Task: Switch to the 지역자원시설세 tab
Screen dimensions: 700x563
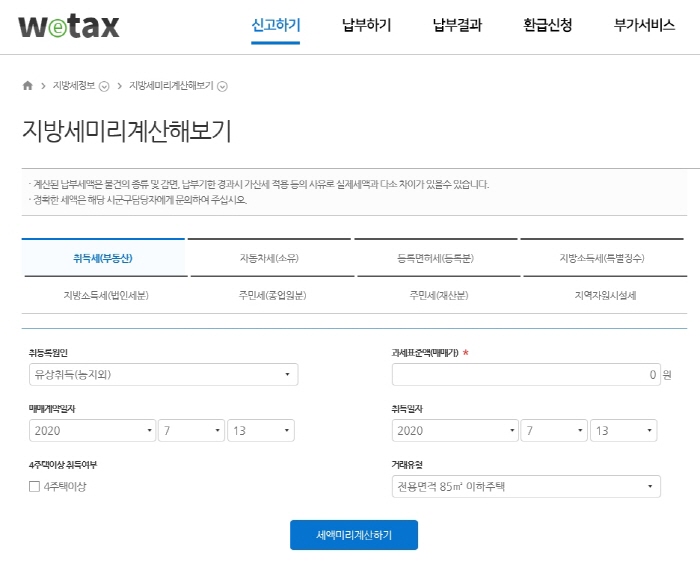Action: 602,296
